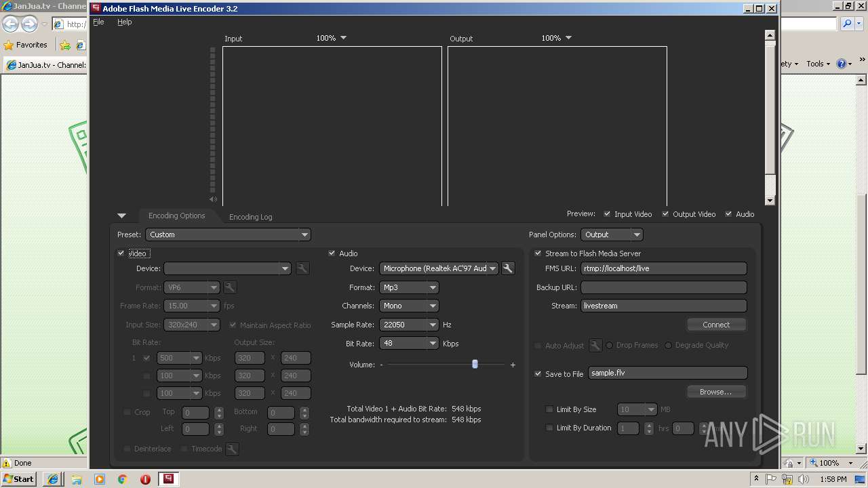The image size is (868, 488).
Task: Open video Device dropdown
Action: 227,268
